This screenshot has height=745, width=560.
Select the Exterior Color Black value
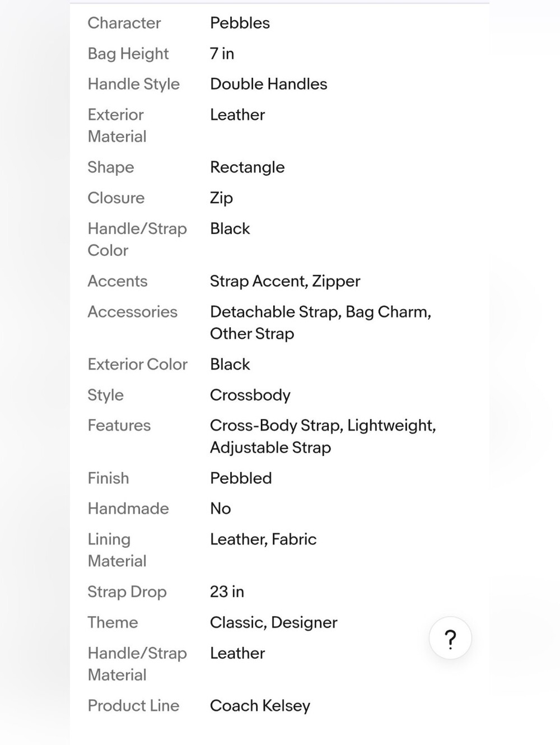(230, 365)
